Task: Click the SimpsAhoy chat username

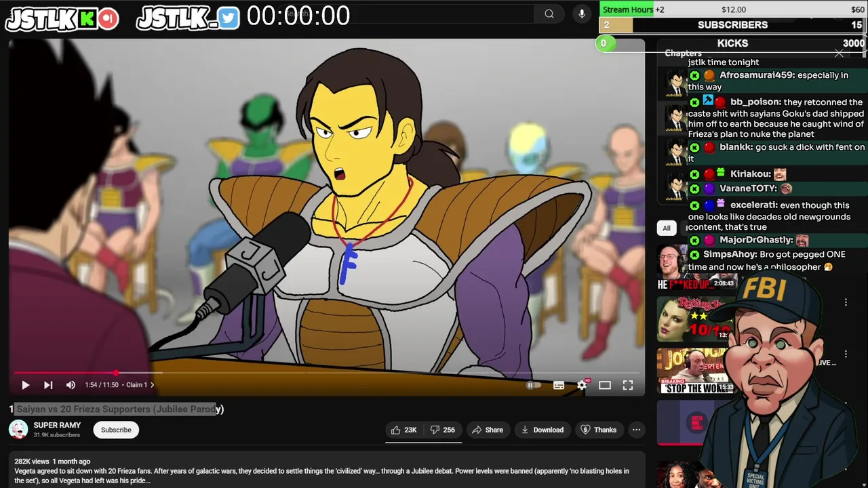Action: tap(730, 254)
